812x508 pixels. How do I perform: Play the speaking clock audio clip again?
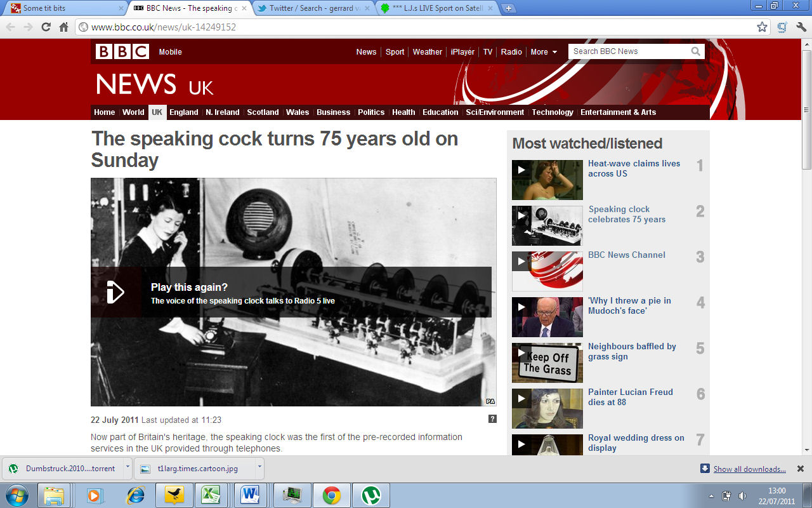tap(115, 292)
